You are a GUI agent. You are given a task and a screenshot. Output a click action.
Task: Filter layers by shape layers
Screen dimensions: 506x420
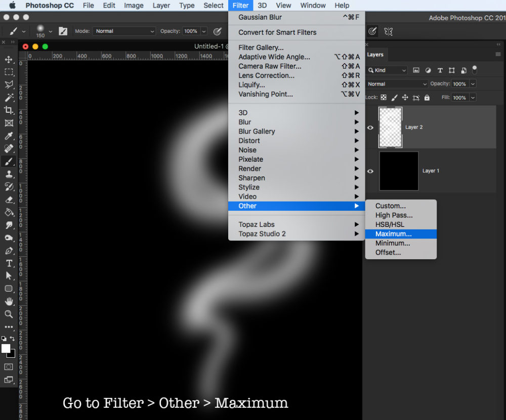coord(452,70)
